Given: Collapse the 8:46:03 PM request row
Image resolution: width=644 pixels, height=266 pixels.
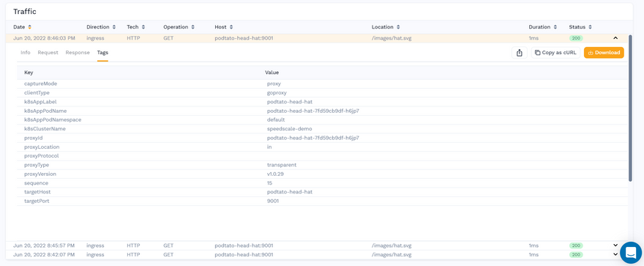Looking at the screenshot, I should (x=615, y=38).
